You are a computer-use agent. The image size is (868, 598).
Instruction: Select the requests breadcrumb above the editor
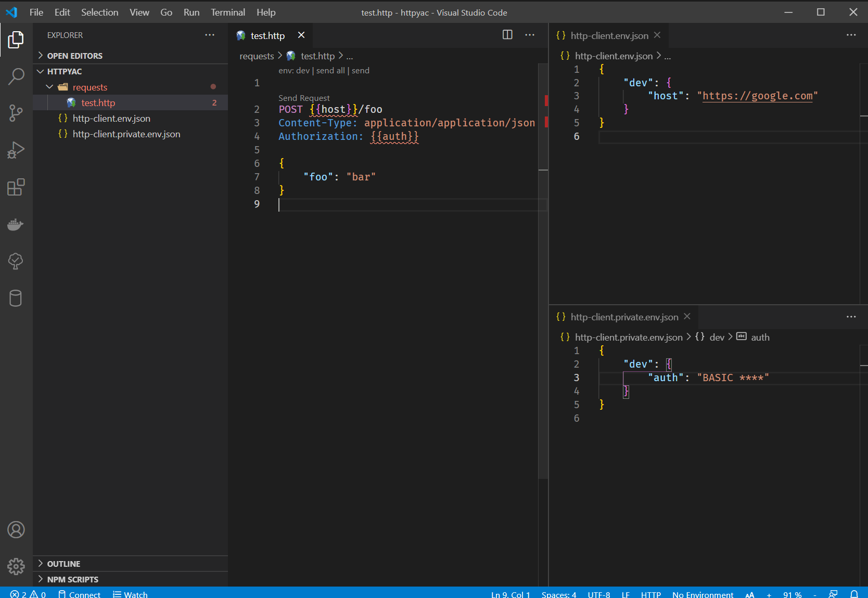click(x=256, y=56)
